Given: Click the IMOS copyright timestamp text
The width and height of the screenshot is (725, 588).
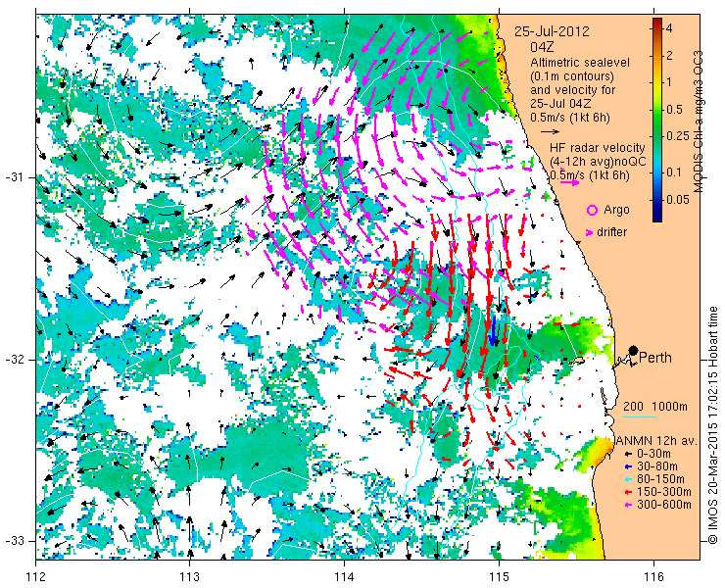Looking at the screenshot, I should coord(712,425).
